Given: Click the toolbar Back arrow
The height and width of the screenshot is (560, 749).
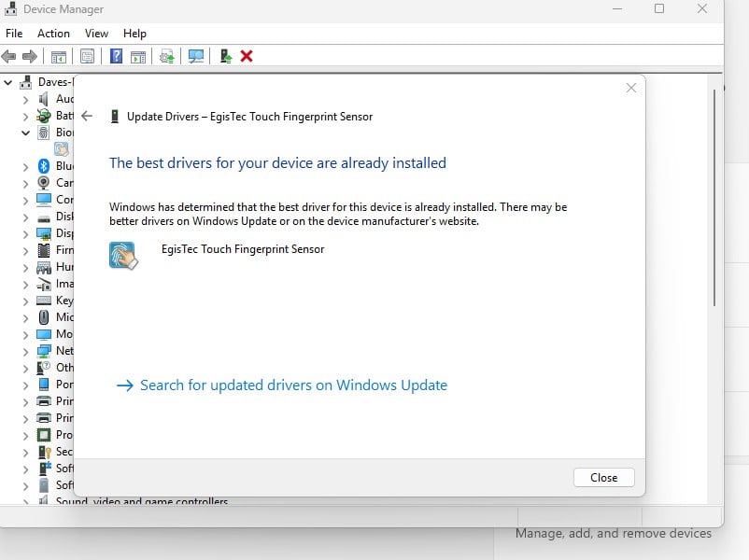Looking at the screenshot, I should [x=9, y=56].
